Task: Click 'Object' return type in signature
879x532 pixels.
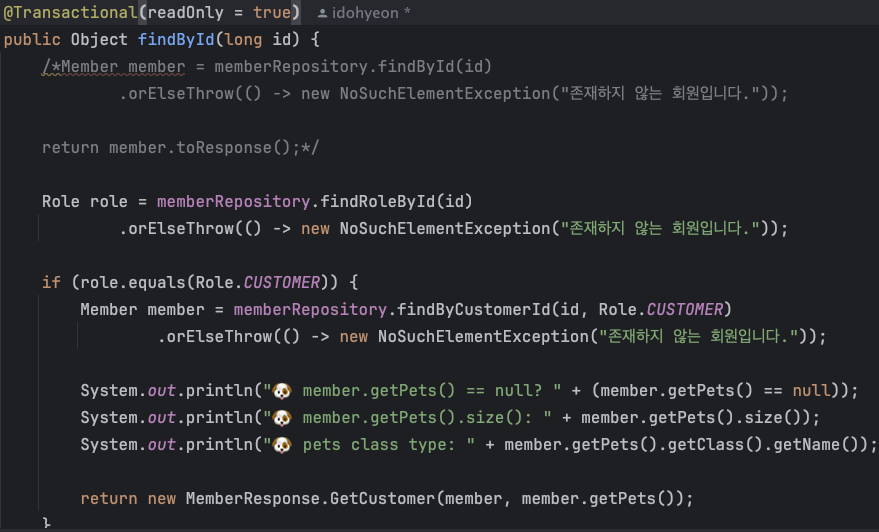Action: click(x=99, y=39)
